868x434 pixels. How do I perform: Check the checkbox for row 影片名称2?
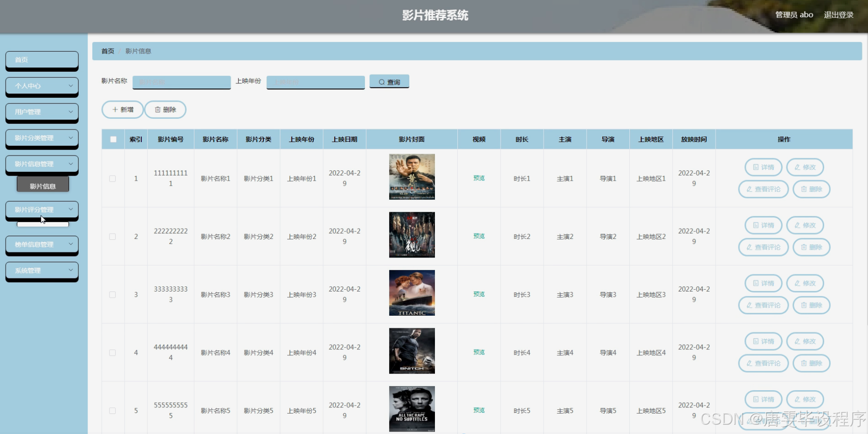pos(112,237)
